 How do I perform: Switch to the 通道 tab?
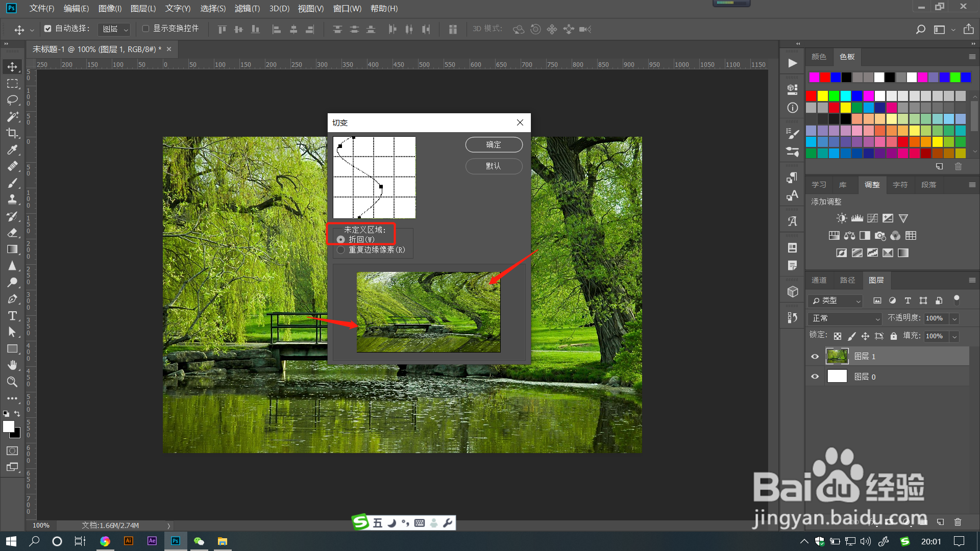point(819,280)
